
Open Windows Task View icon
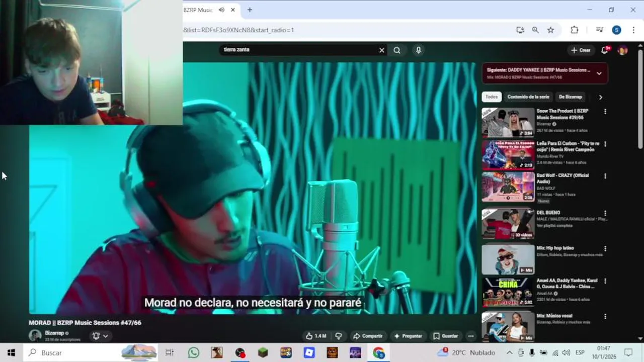(170, 353)
